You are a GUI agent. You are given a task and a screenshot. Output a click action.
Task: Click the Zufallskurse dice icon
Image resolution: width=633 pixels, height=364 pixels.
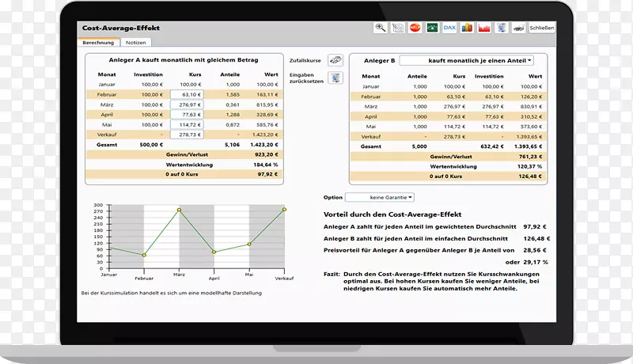335,60
